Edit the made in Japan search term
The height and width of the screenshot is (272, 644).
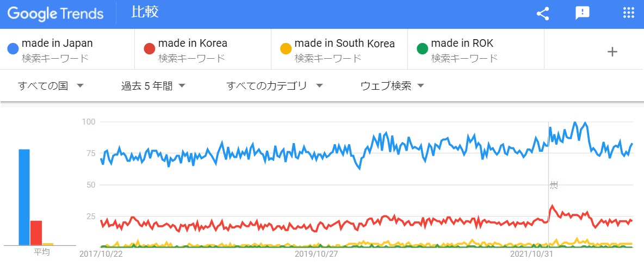57,44
